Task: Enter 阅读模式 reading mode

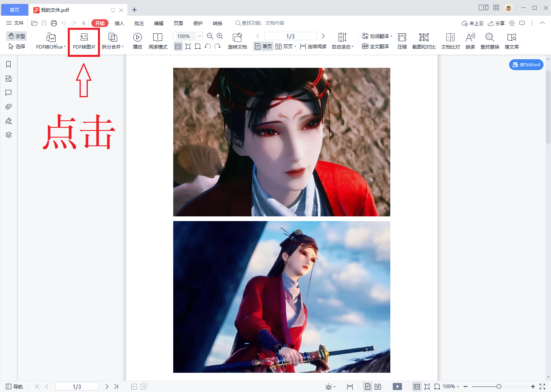Action: pyautogui.click(x=158, y=42)
